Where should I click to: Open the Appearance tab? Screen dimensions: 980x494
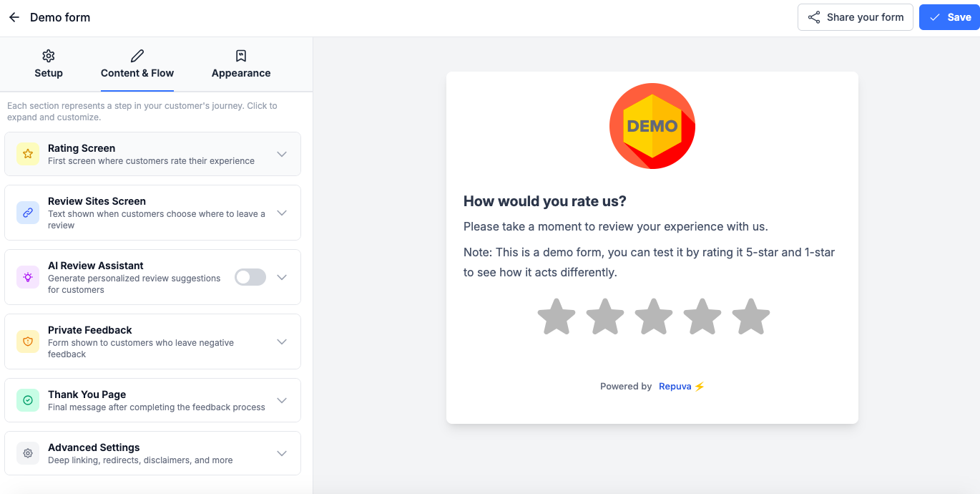(x=241, y=64)
